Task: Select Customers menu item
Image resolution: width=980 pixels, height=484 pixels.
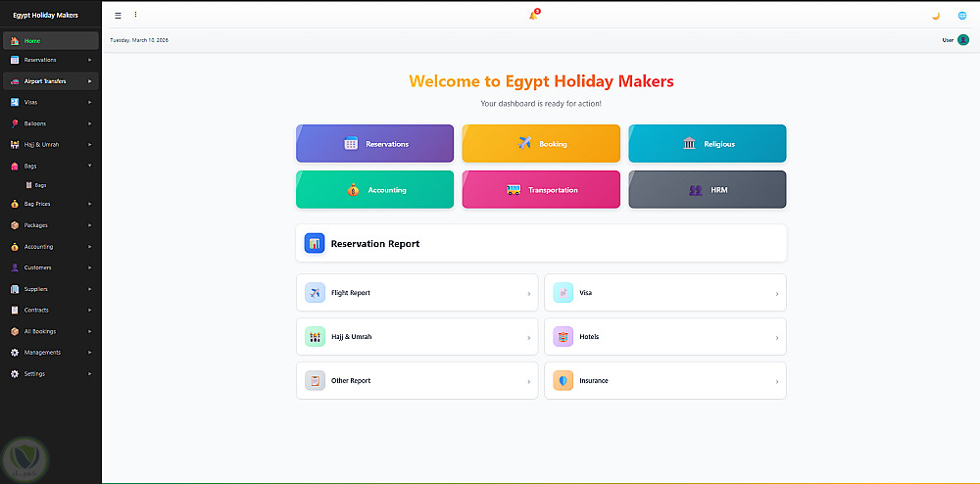Action: click(51, 267)
